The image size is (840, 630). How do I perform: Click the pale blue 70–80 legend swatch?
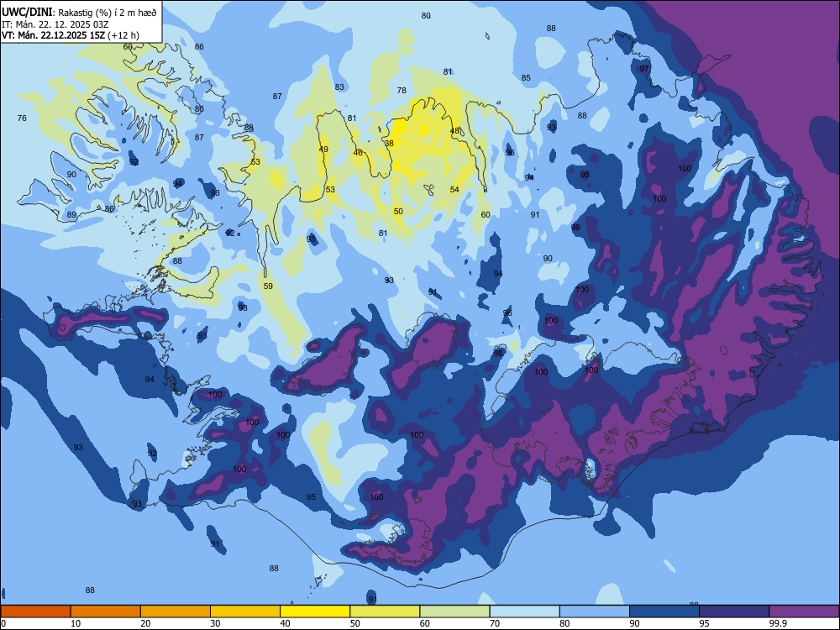[x=524, y=612]
